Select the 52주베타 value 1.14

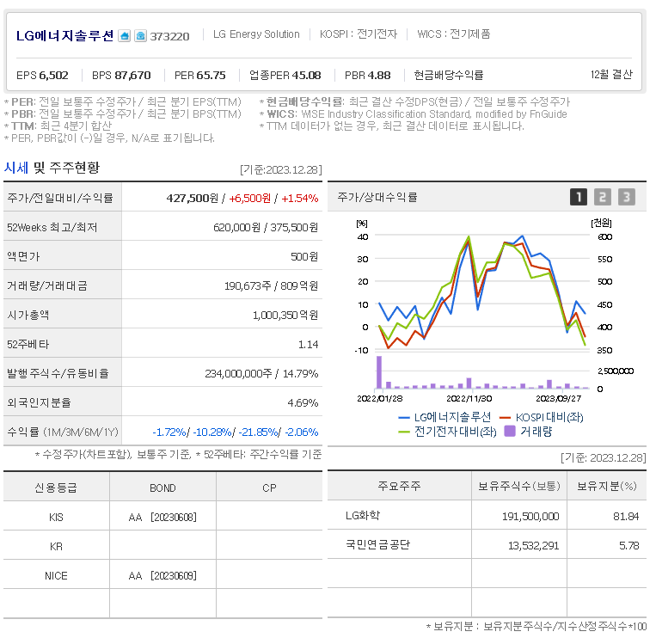pos(308,345)
